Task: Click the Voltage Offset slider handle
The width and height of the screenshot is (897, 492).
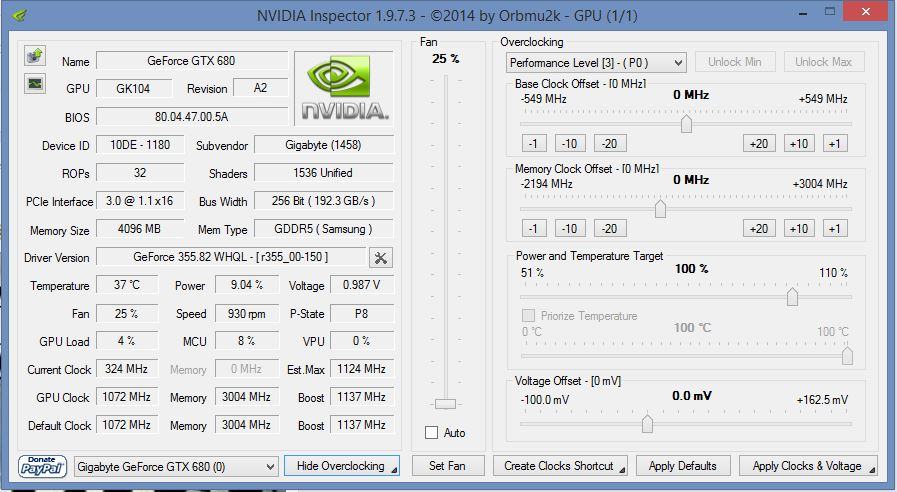Action: [x=648, y=423]
